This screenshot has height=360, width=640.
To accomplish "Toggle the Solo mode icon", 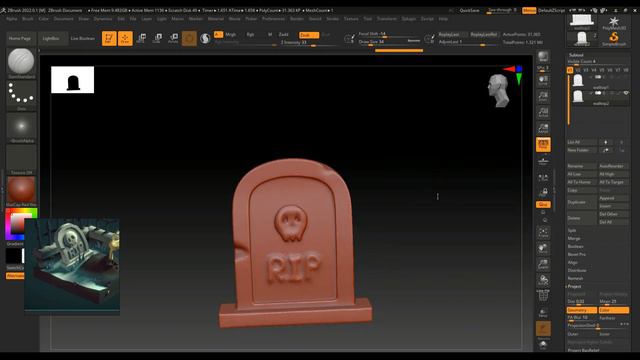I will click(x=543, y=345).
